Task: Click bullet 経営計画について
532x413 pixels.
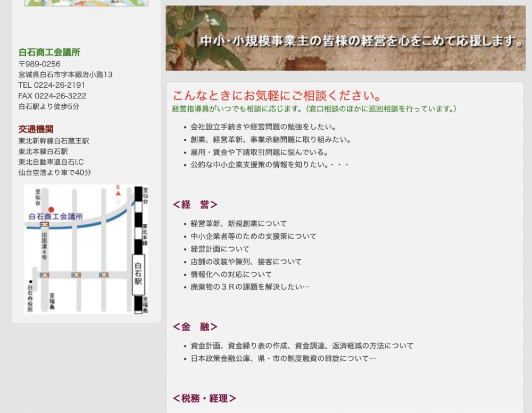Action: coord(220,249)
